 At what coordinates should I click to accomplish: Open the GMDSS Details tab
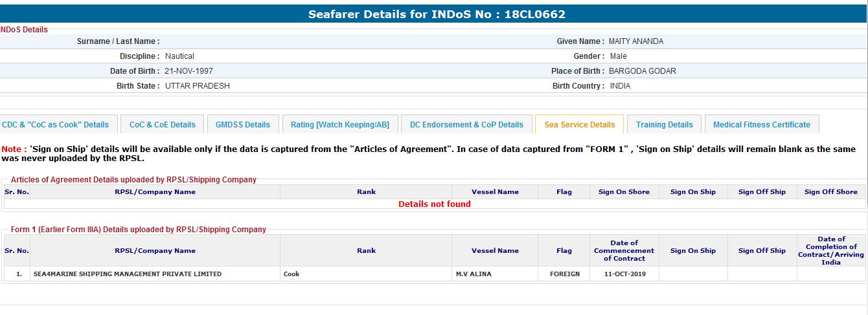point(243,125)
